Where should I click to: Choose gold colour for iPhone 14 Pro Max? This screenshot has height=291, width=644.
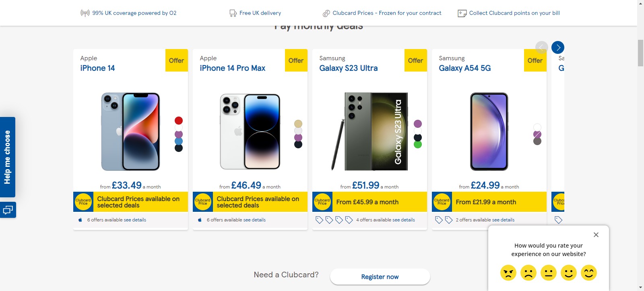pyautogui.click(x=298, y=124)
